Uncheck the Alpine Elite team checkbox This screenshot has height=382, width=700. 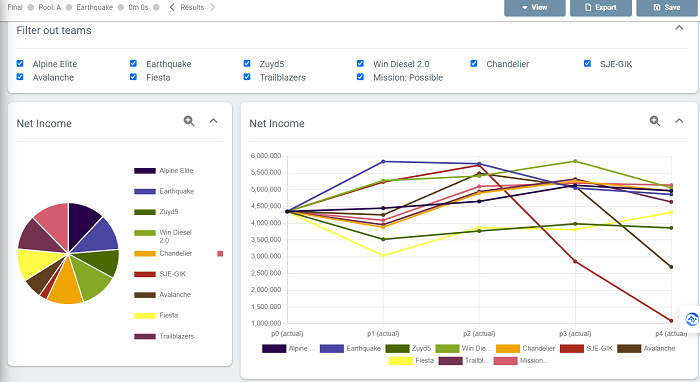(20, 63)
